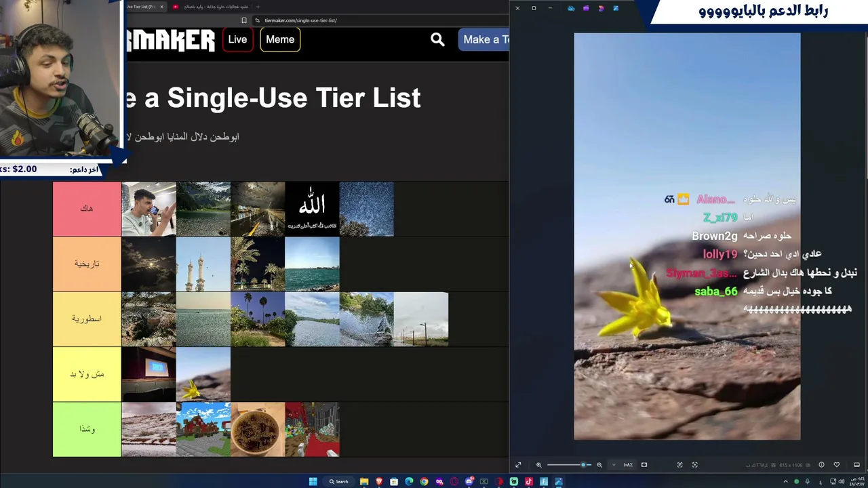Click the OneDrive cloud icon in Photos
Viewport: 868px width, 488px height.
pos(571,8)
